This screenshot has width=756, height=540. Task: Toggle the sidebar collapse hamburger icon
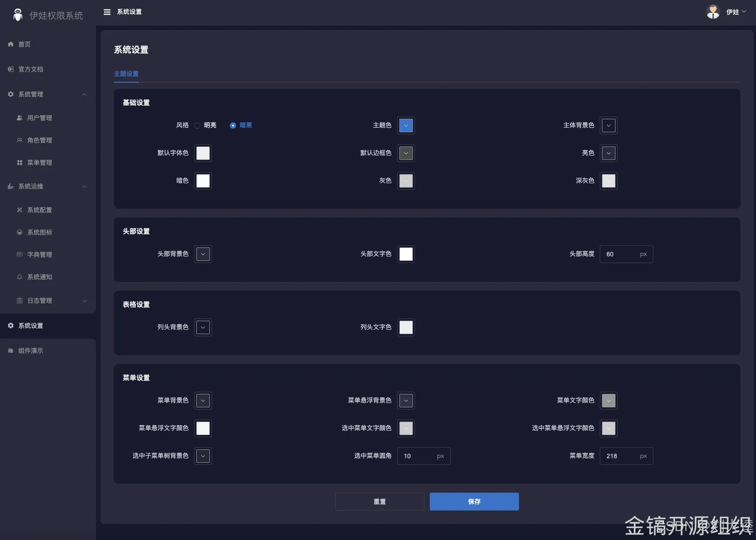tap(107, 12)
